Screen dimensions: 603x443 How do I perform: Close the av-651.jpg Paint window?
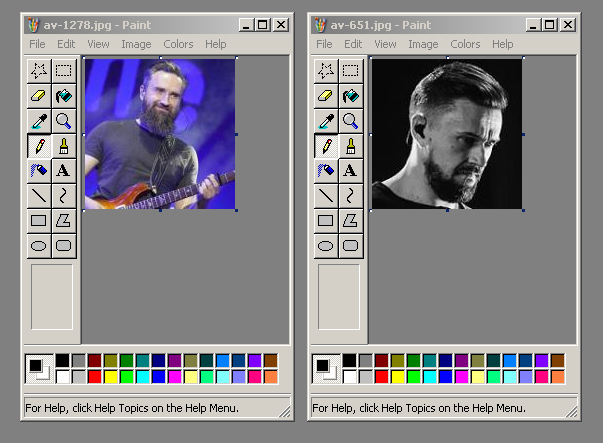pos(568,25)
